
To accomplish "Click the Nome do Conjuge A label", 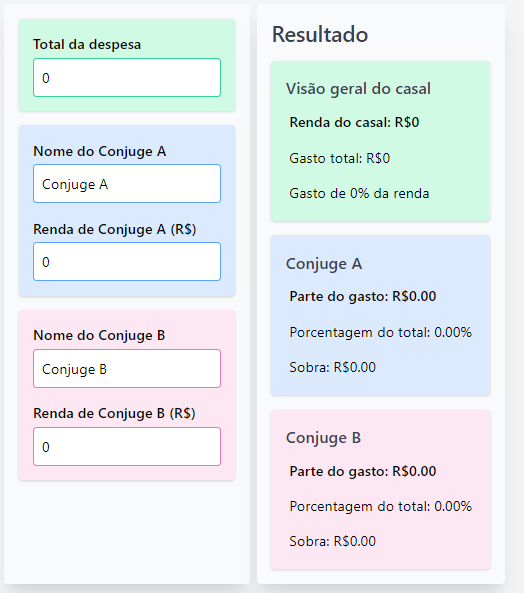I will pyautogui.click(x=99, y=151).
